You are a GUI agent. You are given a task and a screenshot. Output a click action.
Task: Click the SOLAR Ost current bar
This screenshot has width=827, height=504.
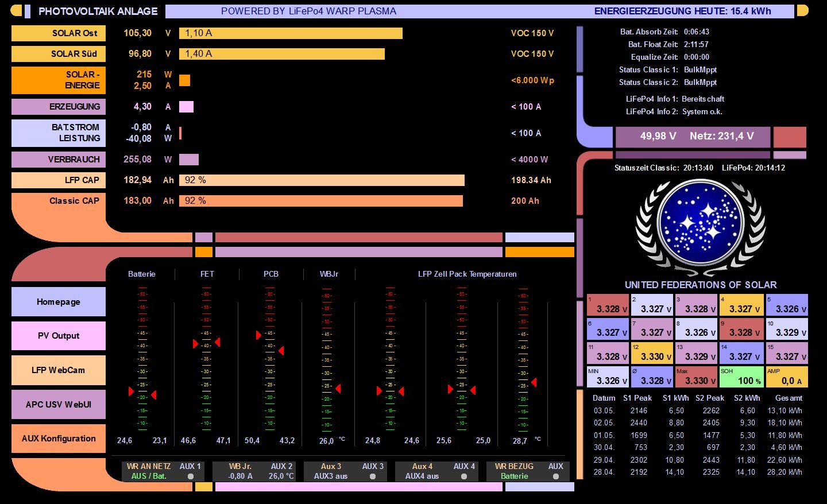point(291,33)
